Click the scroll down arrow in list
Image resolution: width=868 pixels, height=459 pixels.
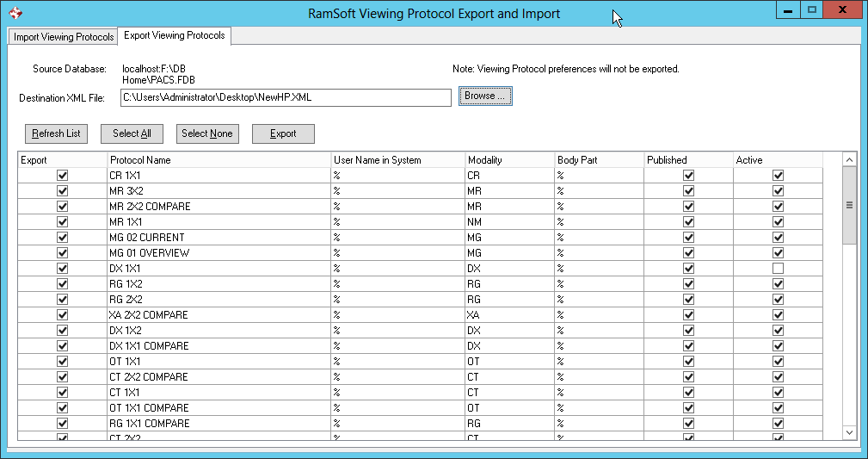[x=849, y=432]
